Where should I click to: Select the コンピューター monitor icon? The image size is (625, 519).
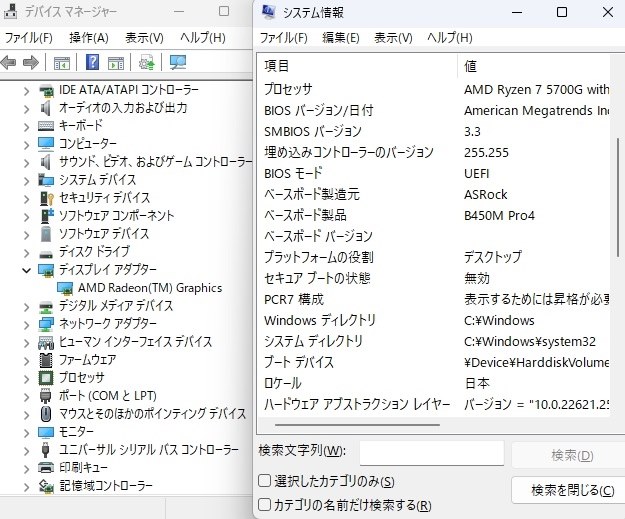[46, 144]
